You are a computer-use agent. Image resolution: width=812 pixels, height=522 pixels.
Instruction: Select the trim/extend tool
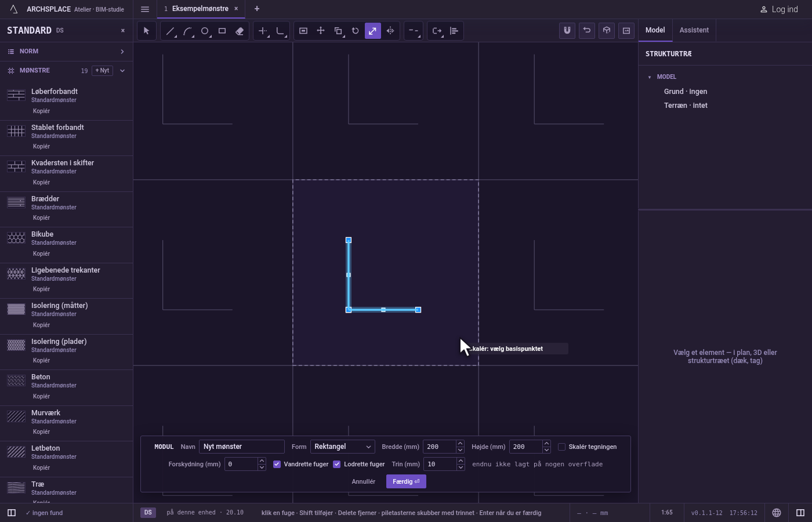tap(263, 31)
